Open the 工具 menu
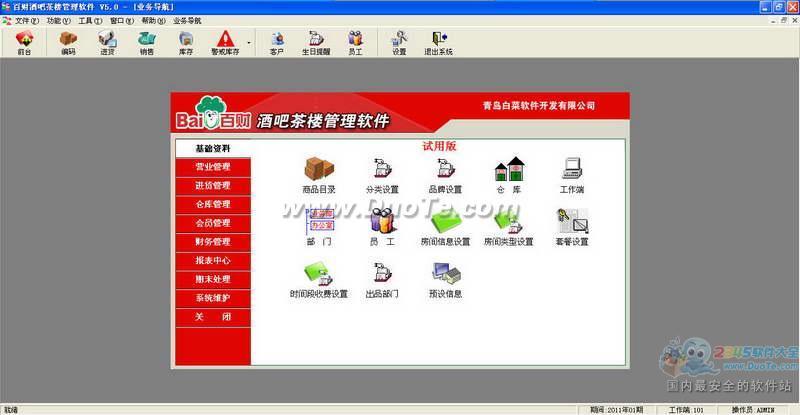The width and height of the screenshot is (800, 415). click(90, 21)
